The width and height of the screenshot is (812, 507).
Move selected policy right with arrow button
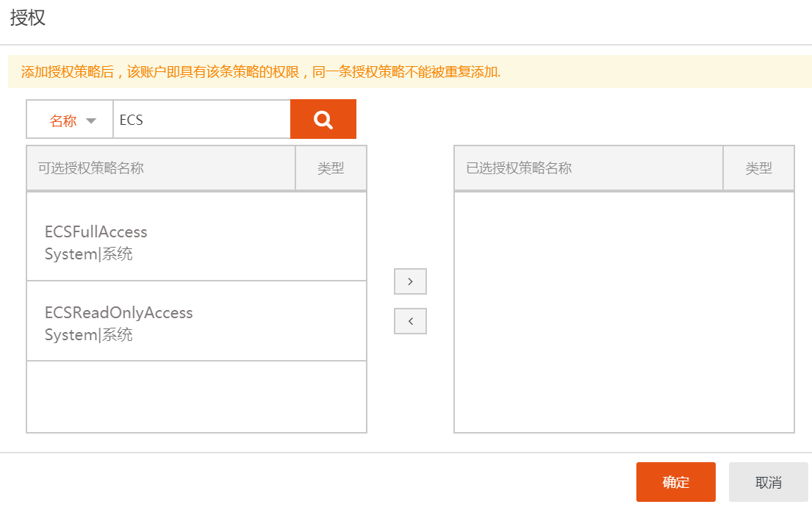tap(410, 281)
